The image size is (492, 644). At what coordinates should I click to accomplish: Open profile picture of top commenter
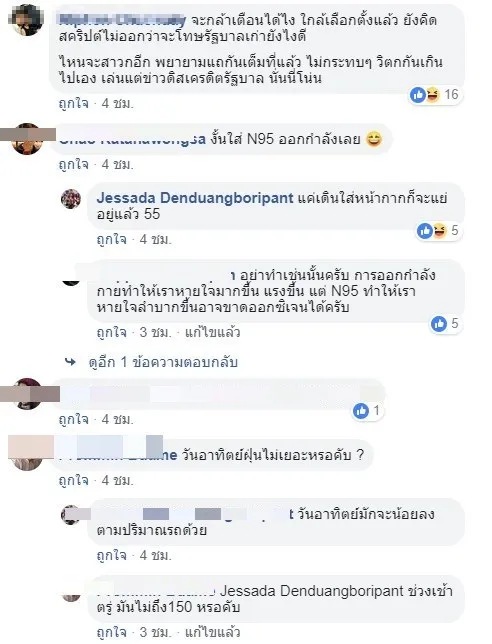tap(27, 20)
